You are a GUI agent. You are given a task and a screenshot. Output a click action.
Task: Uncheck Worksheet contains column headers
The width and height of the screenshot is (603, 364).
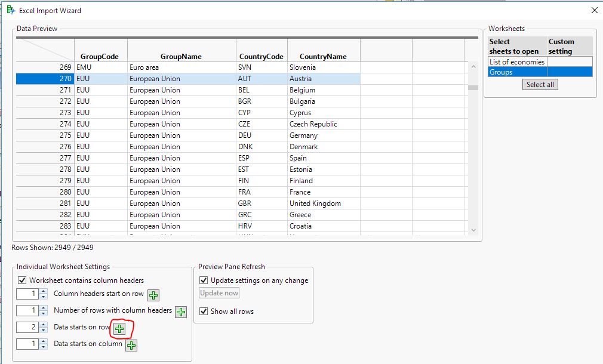[x=22, y=280]
